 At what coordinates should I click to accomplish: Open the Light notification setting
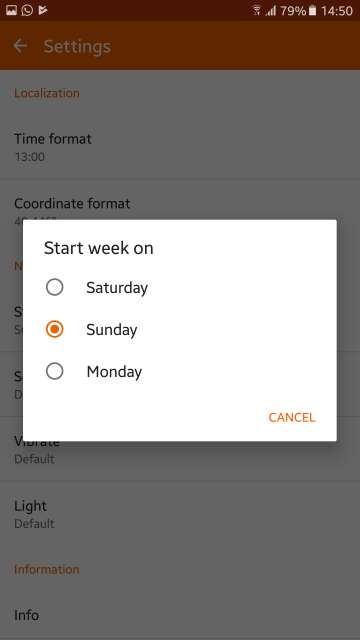(x=180, y=514)
